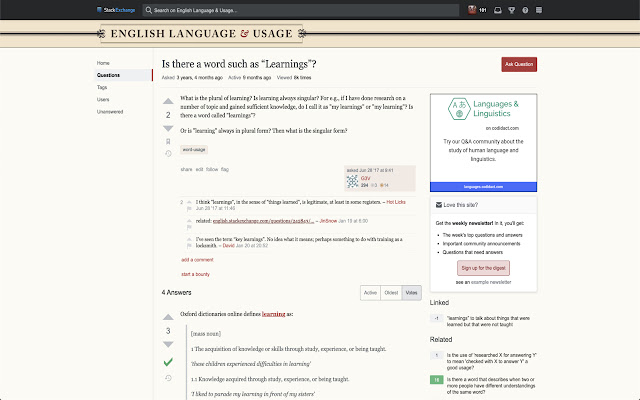This screenshot has height=400, width=640.
Task: Click the Ask Question button
Action: (519, 64)
